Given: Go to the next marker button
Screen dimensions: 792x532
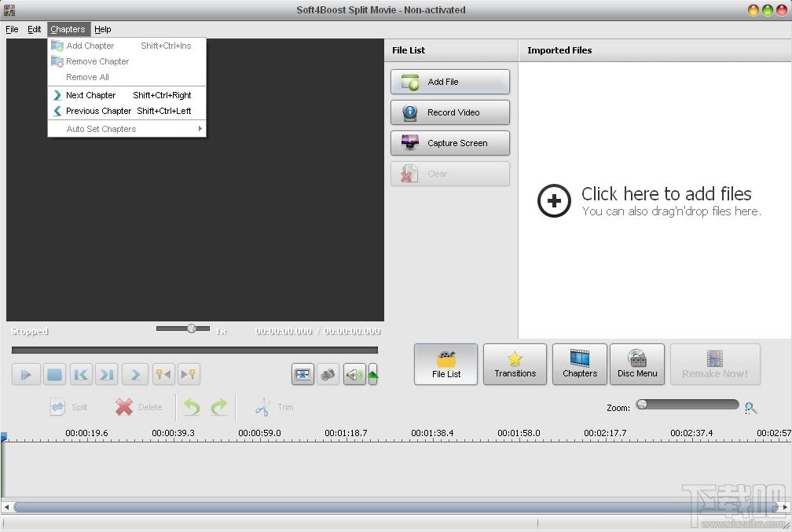Looking at the screenshot, I should [189, 374].
